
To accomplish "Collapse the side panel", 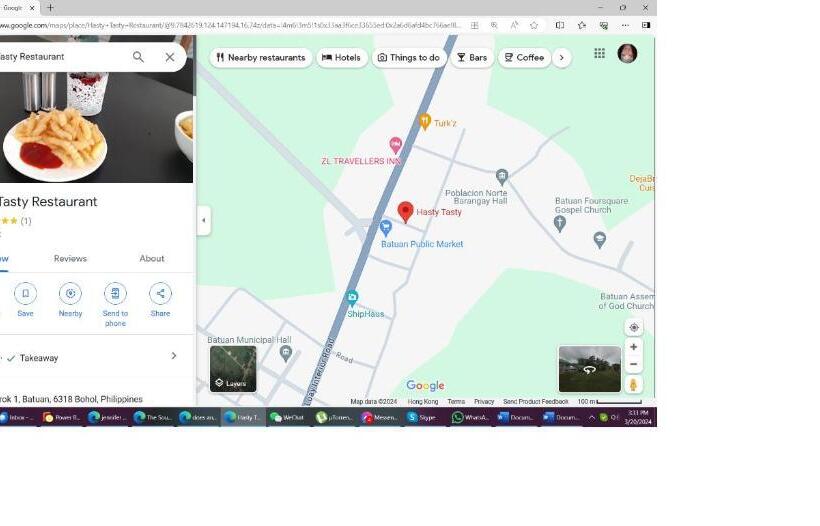I will coord(204,221).
